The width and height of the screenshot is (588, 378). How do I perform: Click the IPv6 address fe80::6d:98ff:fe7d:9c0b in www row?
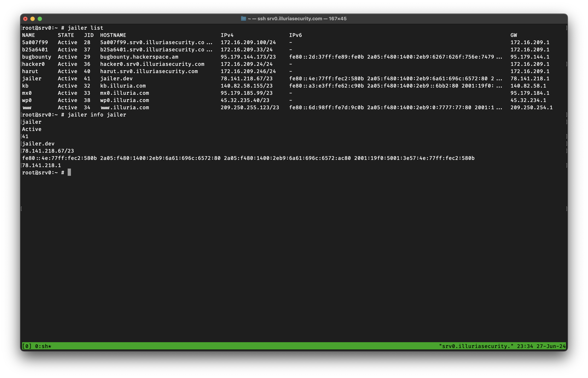(326, 107)
